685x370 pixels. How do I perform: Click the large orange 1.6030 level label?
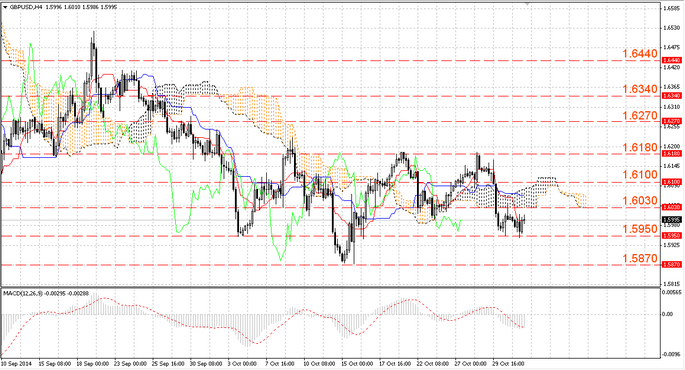click(640, 201)
